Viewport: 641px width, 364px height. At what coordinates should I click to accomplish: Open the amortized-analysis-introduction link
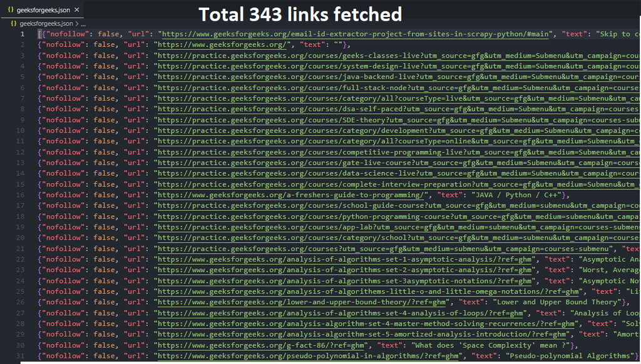362,334
